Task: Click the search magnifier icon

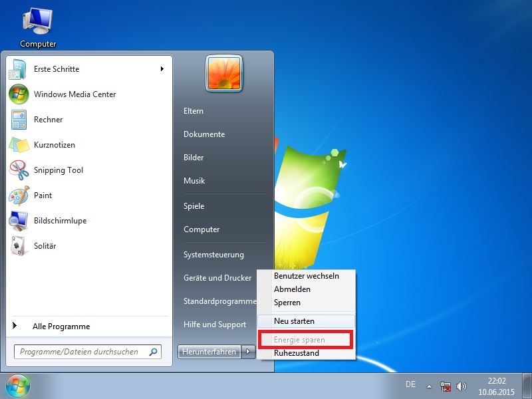Action: pyautogui.click(x=154, y=352)
